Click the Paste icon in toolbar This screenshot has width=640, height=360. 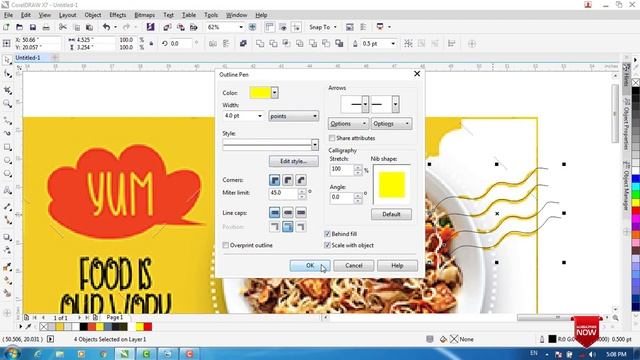[89, 27]
